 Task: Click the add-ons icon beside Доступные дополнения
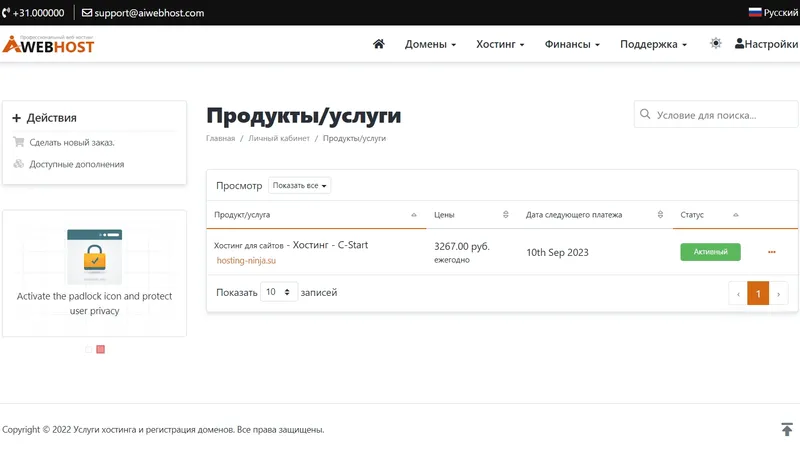(x=19, y=164)
